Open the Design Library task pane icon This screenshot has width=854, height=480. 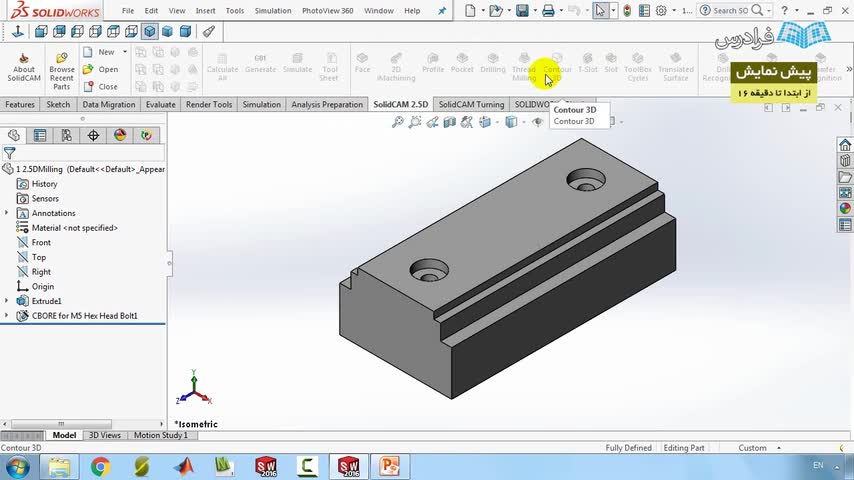(x=845, y=161)
